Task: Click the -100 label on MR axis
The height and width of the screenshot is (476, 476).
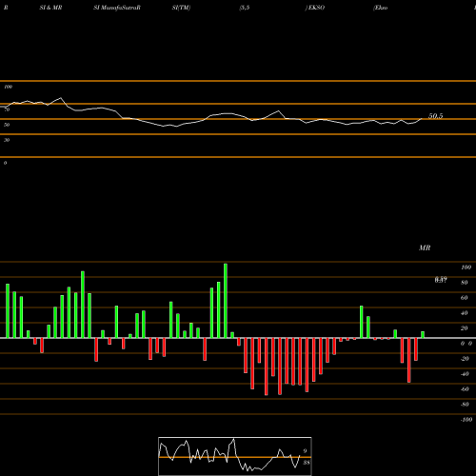Action: [x=466, y=420]
